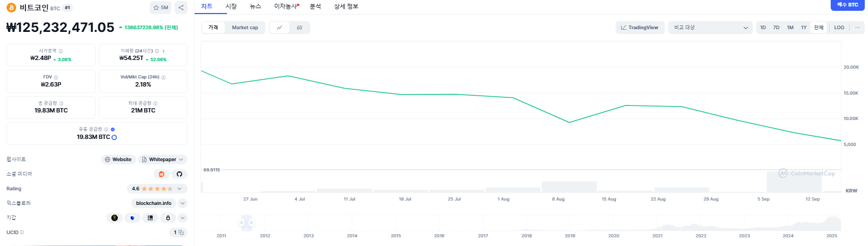Viewport: 868px width, 246px height.
Task: Click the verified badge by 유통 공급량
Action: pos(112,129)
